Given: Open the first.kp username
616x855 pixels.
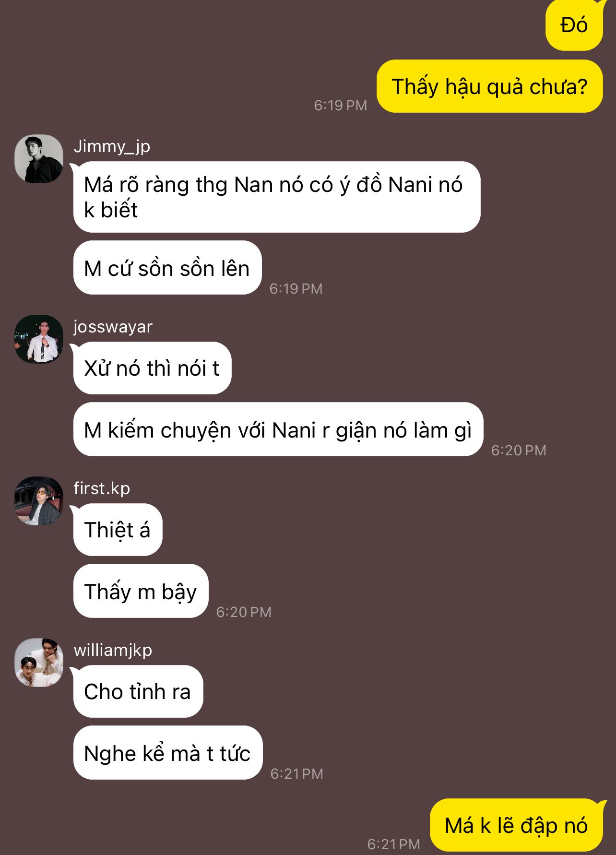Looking at the screenshot, I should click(x=102, y=488).
